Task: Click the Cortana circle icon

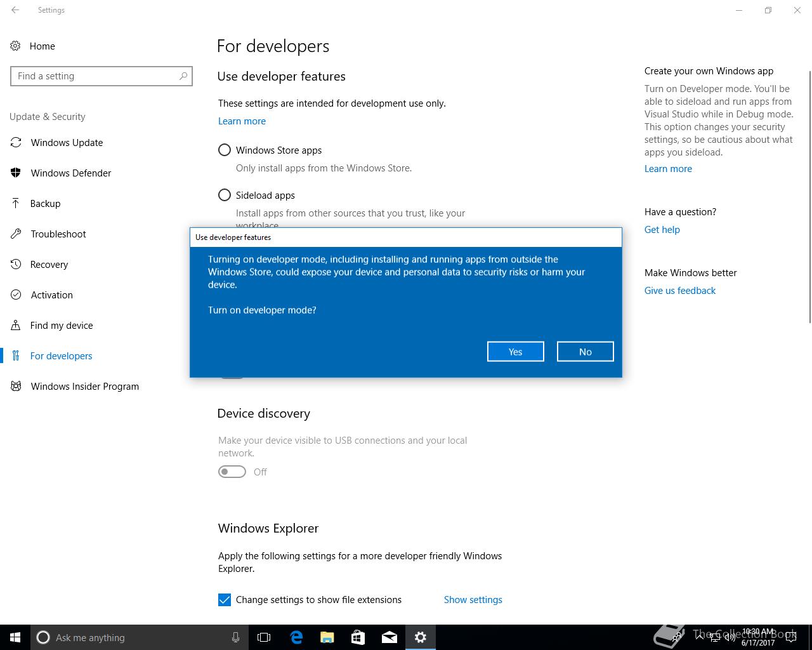Action: point(43,637)
